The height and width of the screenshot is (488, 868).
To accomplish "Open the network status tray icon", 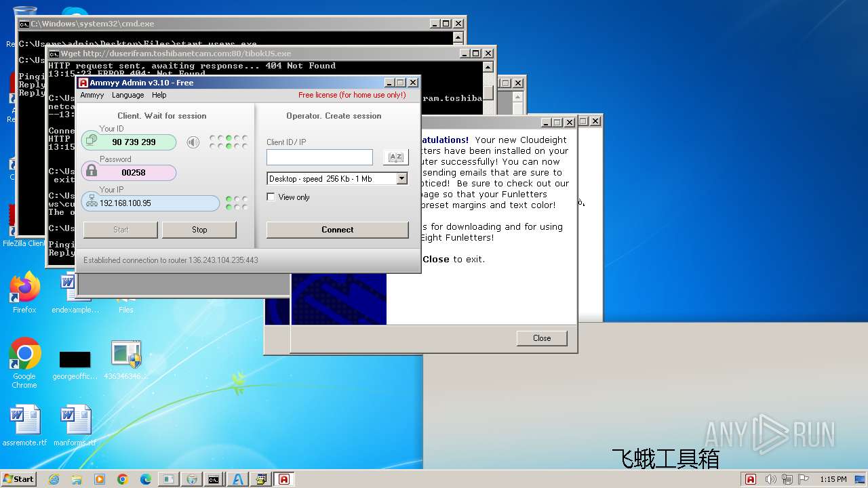I will pos(787,479).
